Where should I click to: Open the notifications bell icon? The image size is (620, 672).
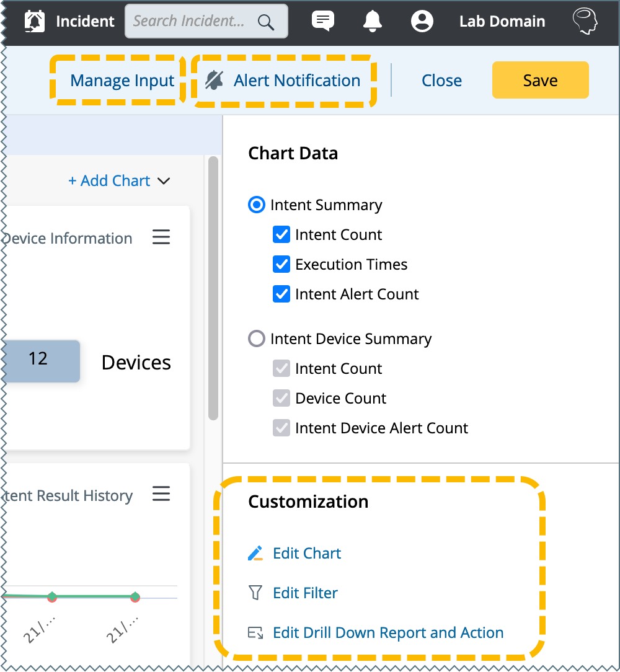click(372, 21)
